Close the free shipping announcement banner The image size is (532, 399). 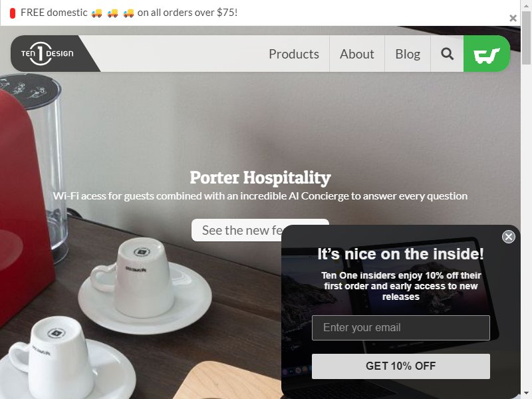(513, 18)
